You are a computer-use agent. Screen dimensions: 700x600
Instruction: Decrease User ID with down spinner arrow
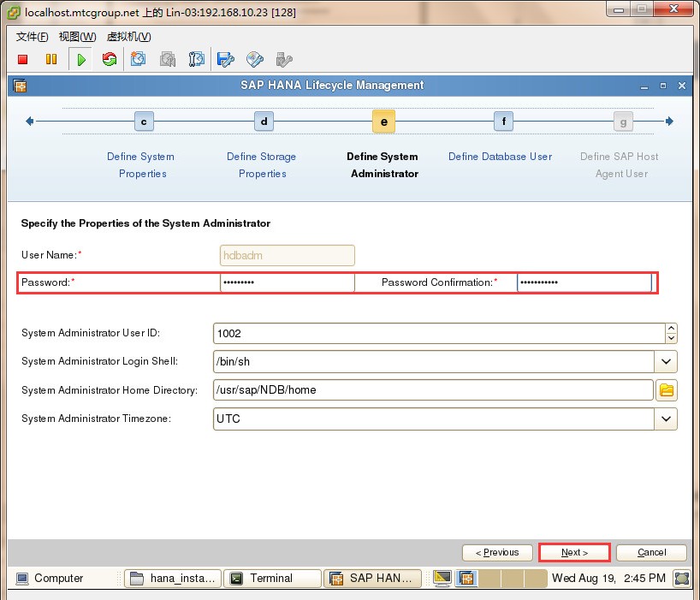click(x=671, y=338)
